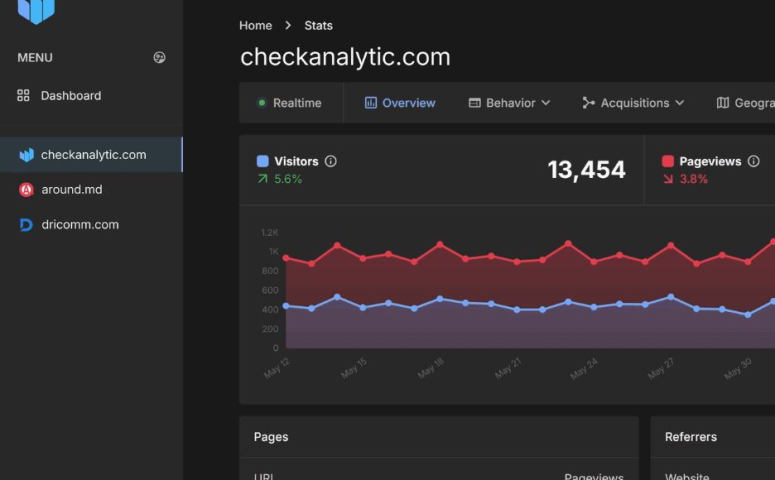Viewport: 775px width, 480px height.
Task: Click the 5.6% visitors growth value
Action: pos(288,179)
